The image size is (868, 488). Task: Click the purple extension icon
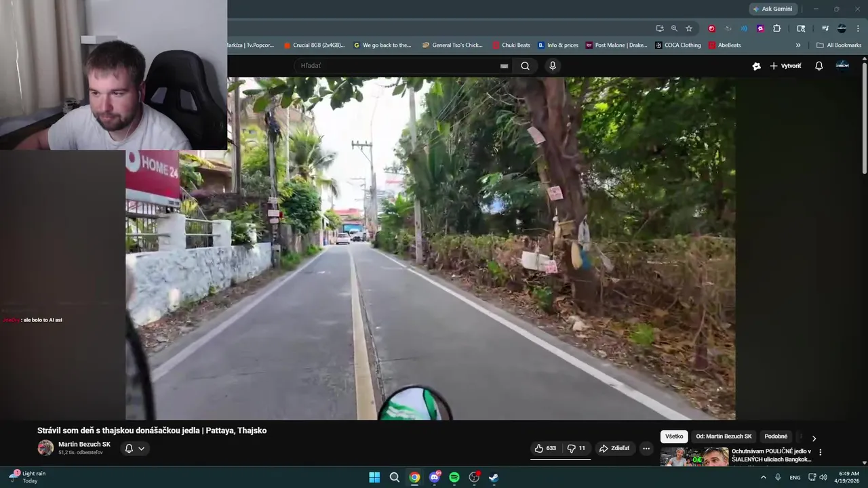pos(760,28)
